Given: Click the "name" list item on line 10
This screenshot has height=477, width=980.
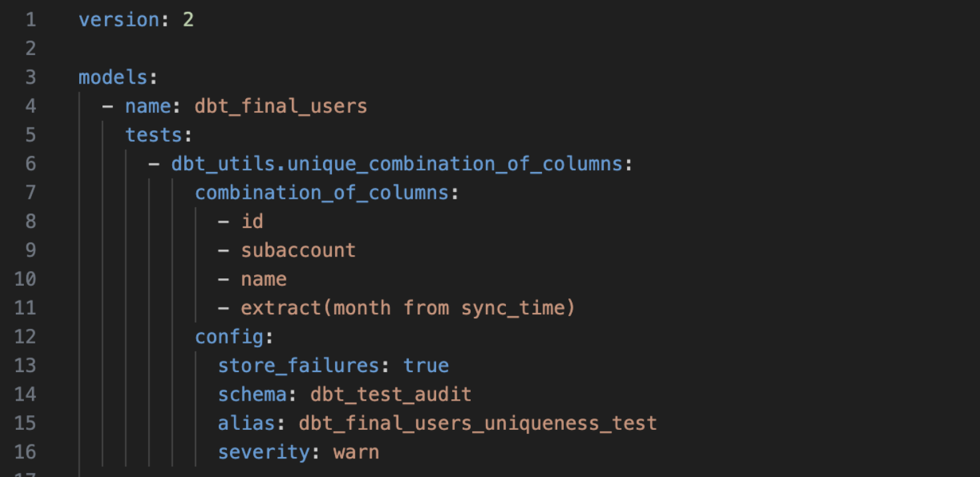Looking at the screenshot, I should click(x=263, y=279).
